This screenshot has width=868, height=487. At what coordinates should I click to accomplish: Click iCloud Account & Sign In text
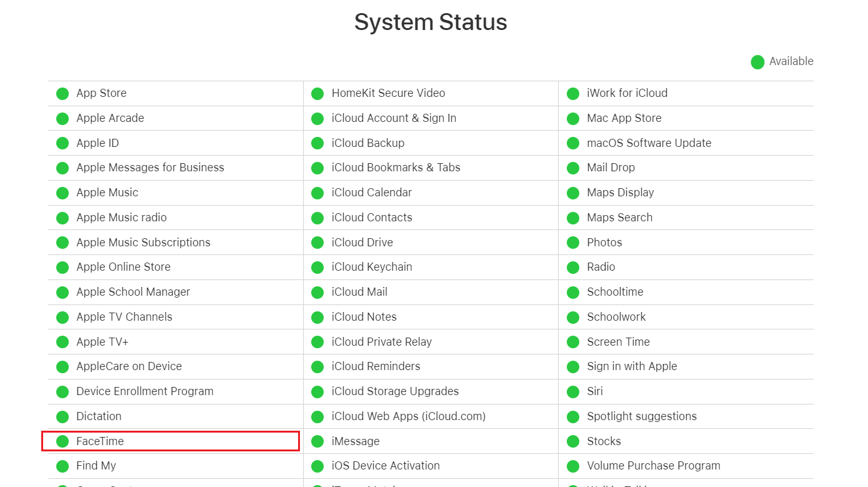click(x=394, y=118)
